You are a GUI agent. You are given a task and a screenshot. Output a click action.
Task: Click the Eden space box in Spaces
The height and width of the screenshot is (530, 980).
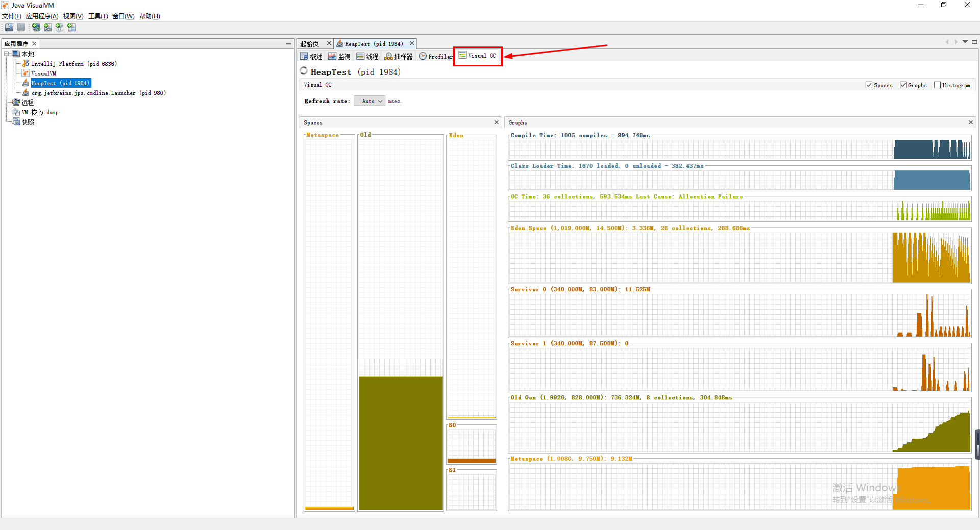click(472, 278)
